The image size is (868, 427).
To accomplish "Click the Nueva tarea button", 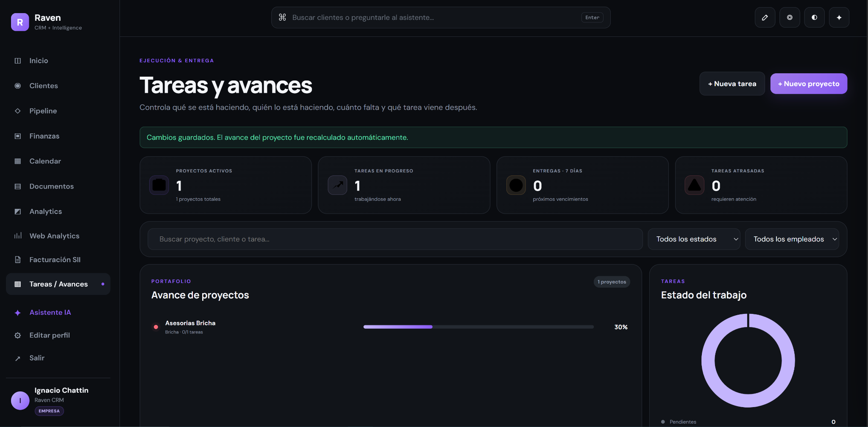I will tap(732, 84).
